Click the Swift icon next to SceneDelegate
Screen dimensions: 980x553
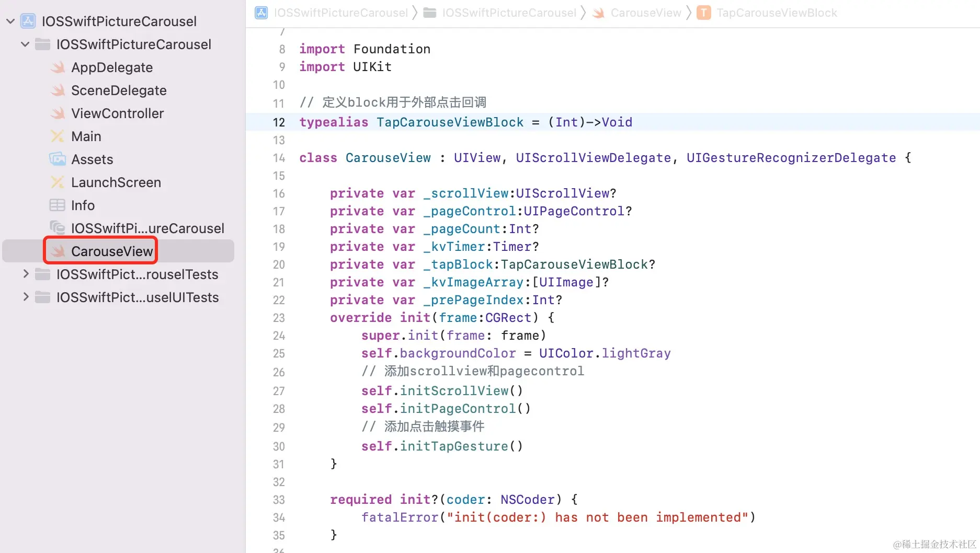click(58, 90)
